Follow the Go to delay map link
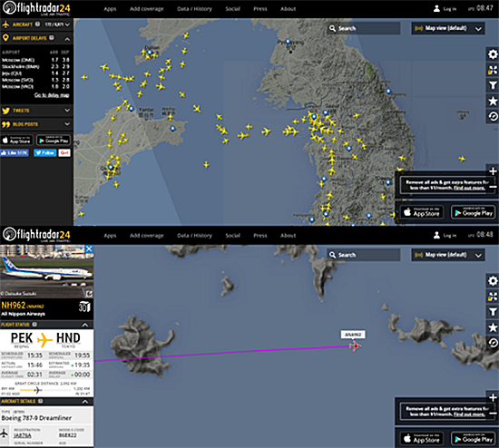The width and height of the screenshot is (499, 448). 52,95
